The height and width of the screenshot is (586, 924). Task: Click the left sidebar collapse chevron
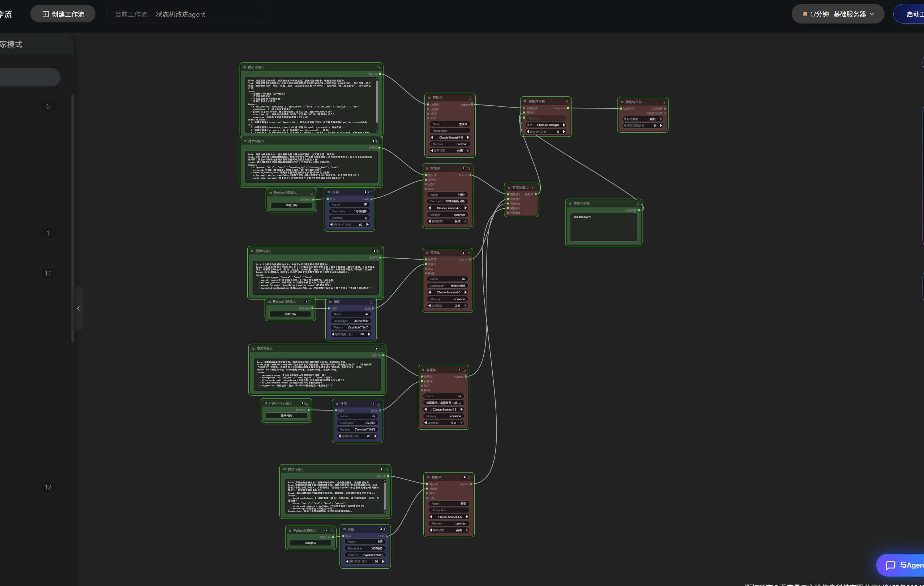coord(78,308)
